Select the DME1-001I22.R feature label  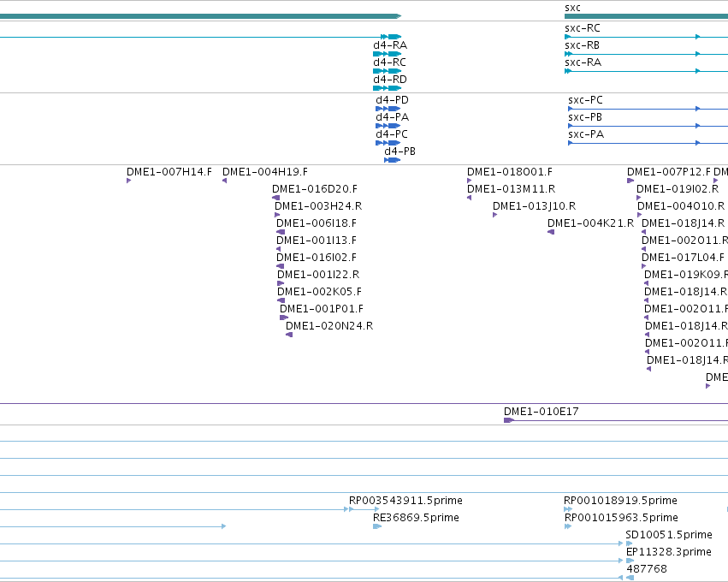coord(318,276)
